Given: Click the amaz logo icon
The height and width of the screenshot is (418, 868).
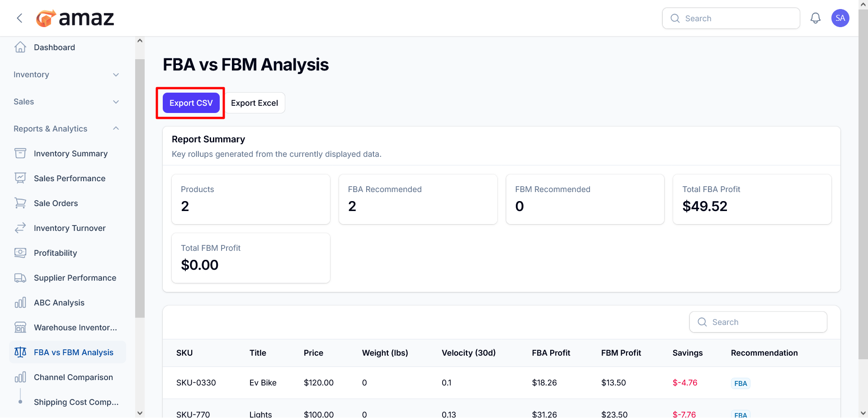Looking at the screenshot, I should pyautogui.click(x=46, y=18).
